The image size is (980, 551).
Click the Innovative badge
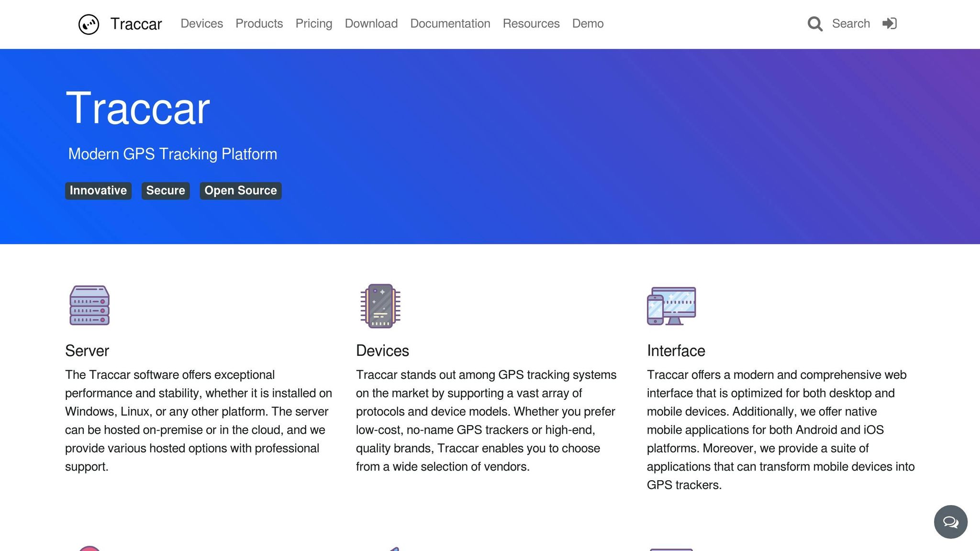click(98, 190)
